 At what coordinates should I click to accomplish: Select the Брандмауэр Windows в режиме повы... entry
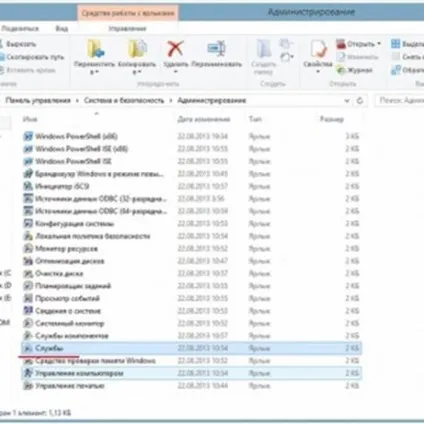99,174
